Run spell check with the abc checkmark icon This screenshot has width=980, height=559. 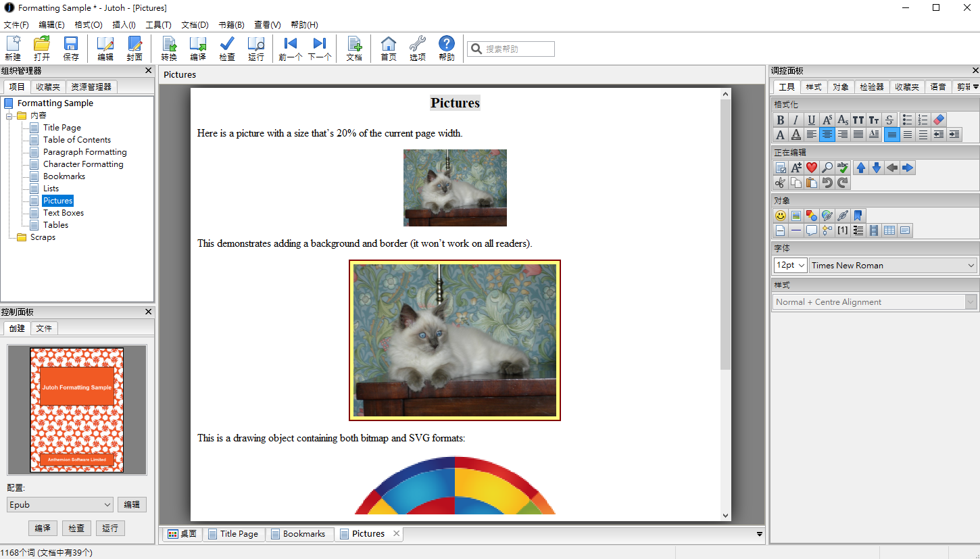[x=843, y=168]
